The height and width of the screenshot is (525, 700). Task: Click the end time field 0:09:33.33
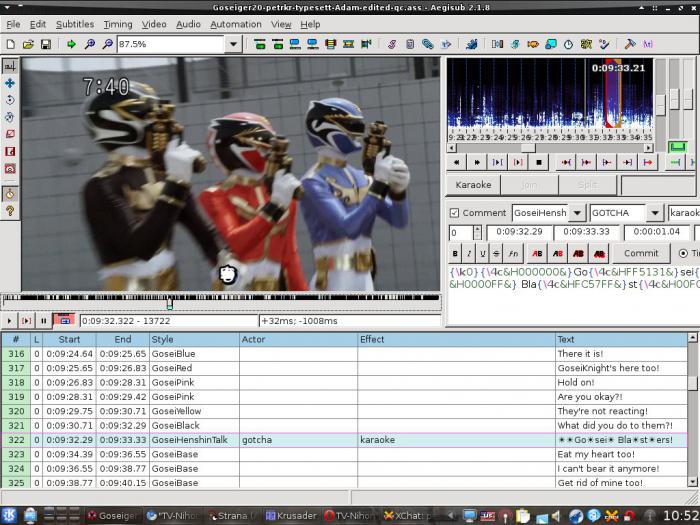[x=586, y=232]
